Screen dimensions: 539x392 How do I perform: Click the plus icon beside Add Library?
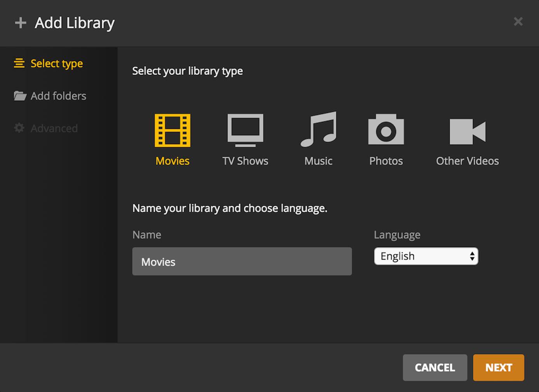[20, 23]
